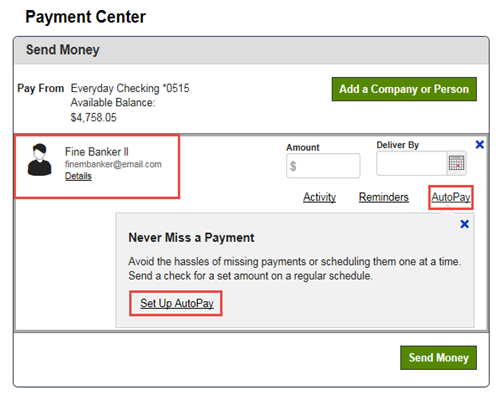Close the Never Miss a Payment panel
The height and width of the screenshot is (400, 500).
[464, 224]
